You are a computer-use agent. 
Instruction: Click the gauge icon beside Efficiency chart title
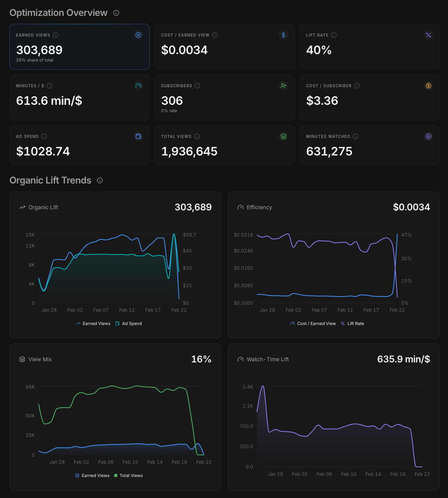241,207
